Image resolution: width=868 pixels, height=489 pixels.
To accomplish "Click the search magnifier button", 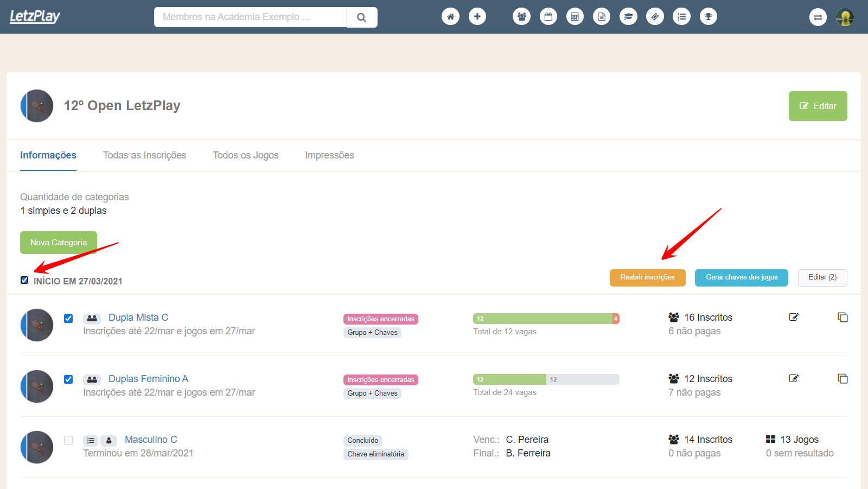I will [361, 17].
